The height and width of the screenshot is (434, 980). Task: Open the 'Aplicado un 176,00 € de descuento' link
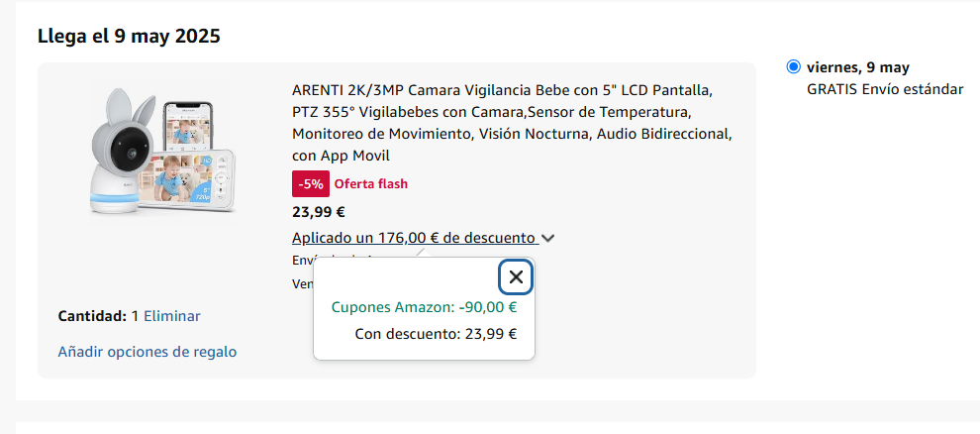tap(415, 238)
